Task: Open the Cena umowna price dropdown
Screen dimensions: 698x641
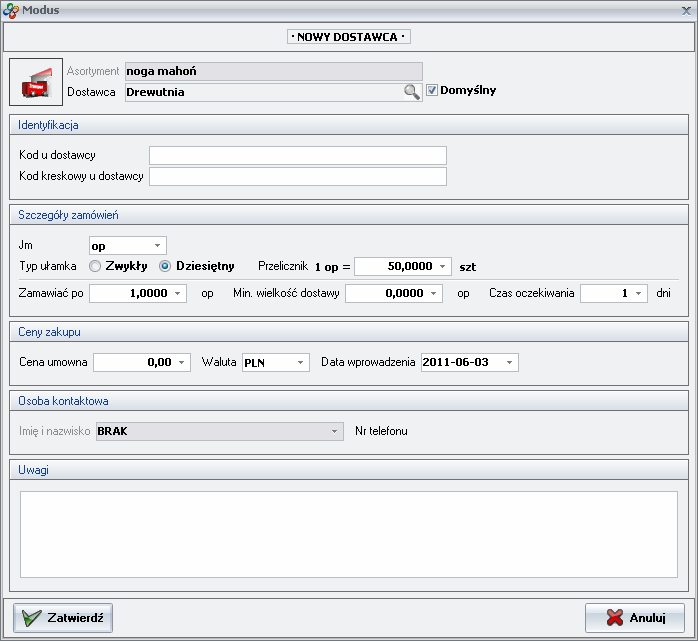Action: [x=182, y=363]
